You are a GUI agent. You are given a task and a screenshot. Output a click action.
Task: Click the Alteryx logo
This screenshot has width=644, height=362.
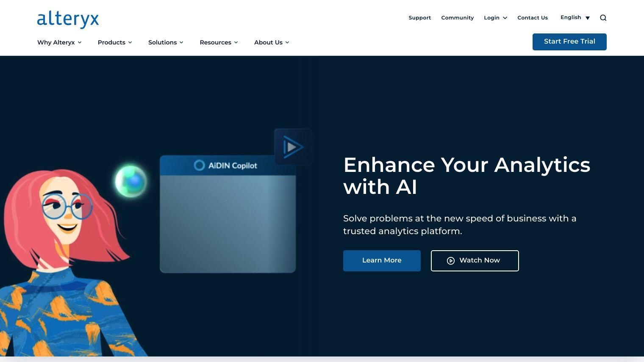pos(68,19)
